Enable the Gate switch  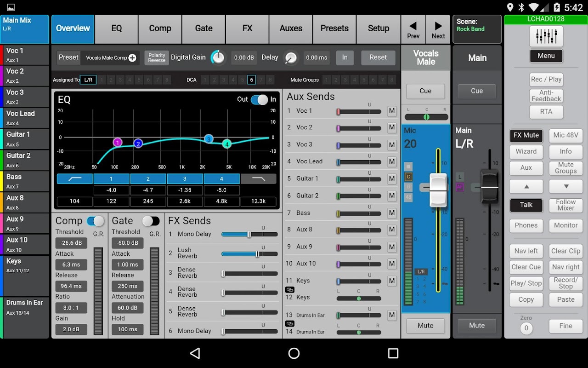point(151,221)
